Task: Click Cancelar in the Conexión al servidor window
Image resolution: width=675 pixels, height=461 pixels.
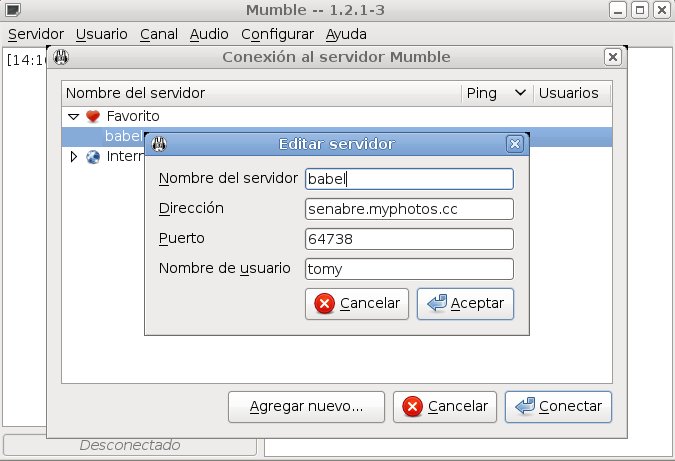Action: 445,406
